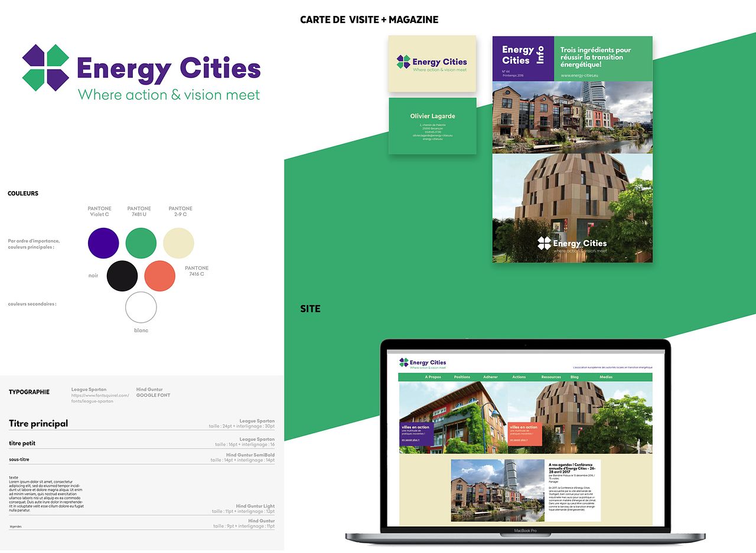The height and width of the screenshot is (553, 756).
Task: Click 'en savoir plus' in the coral box
Action: (x=518, y=440)
